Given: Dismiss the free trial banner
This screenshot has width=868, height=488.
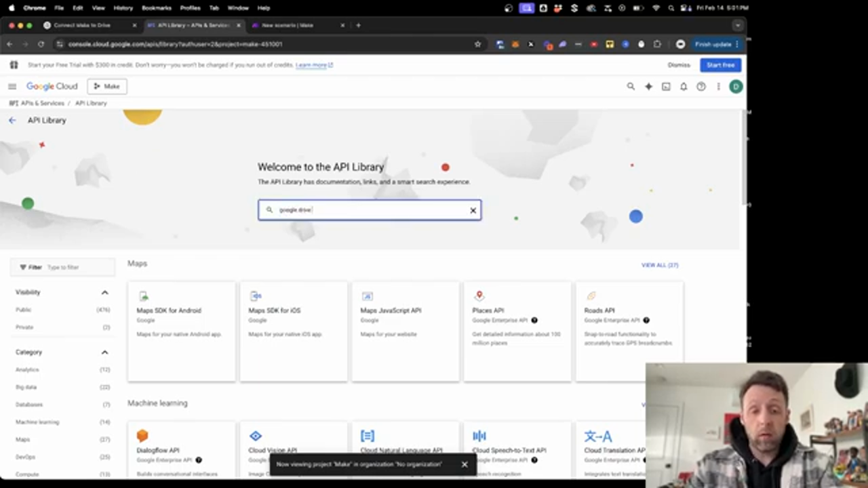Looking at the screenshot, I should tap(679, 65).
